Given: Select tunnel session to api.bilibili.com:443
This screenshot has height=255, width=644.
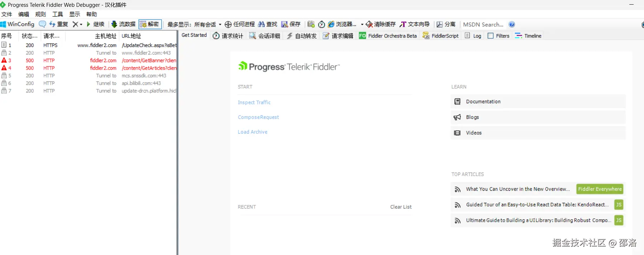Looking at the screenshot, I should pyautogui.click(x=88, y=83).
